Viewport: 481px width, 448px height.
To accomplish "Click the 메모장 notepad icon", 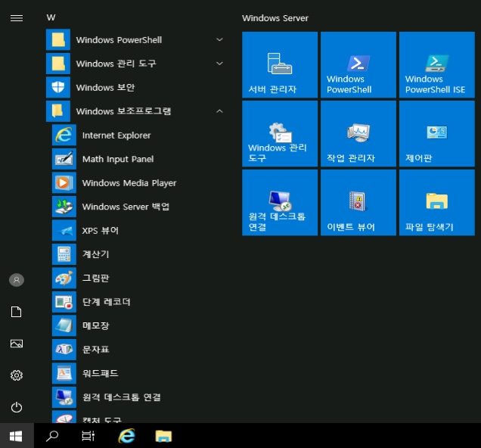I will pos(64,325).
